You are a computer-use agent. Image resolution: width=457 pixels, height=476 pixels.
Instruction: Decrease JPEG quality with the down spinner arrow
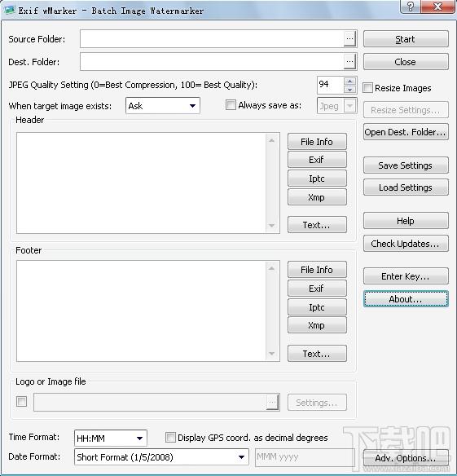[350, 90]
